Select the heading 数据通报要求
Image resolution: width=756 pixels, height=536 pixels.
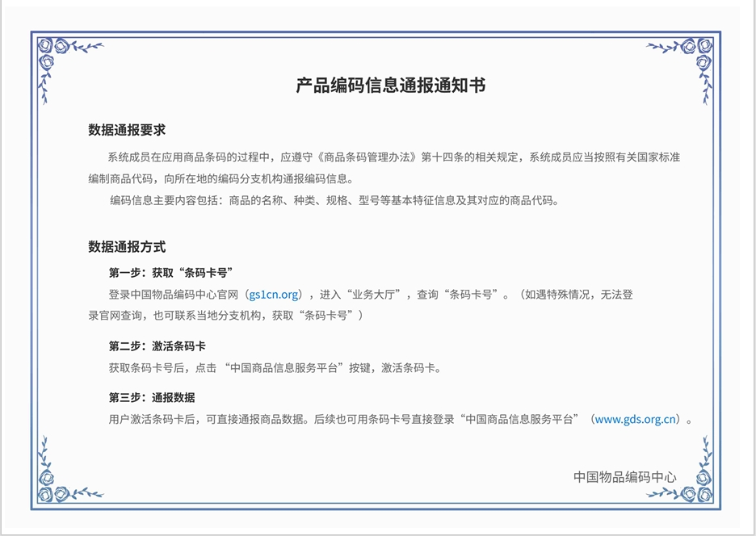[127, 130]
